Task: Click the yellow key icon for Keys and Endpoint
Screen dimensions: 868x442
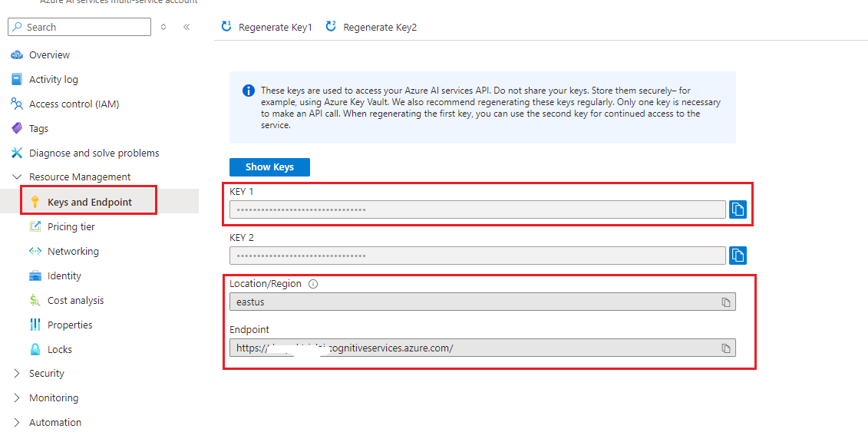Action: tap(35, 202)
